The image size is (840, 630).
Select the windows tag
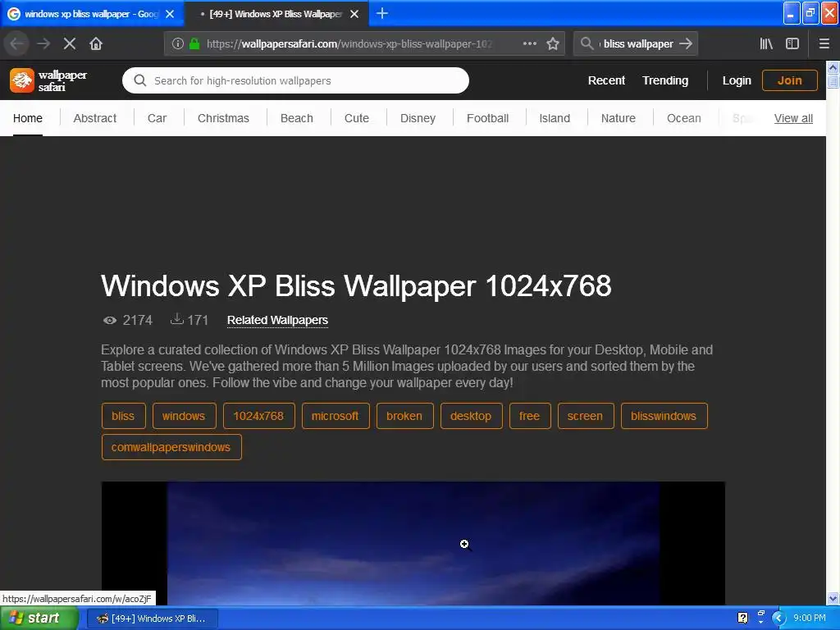tap(185, 416)
